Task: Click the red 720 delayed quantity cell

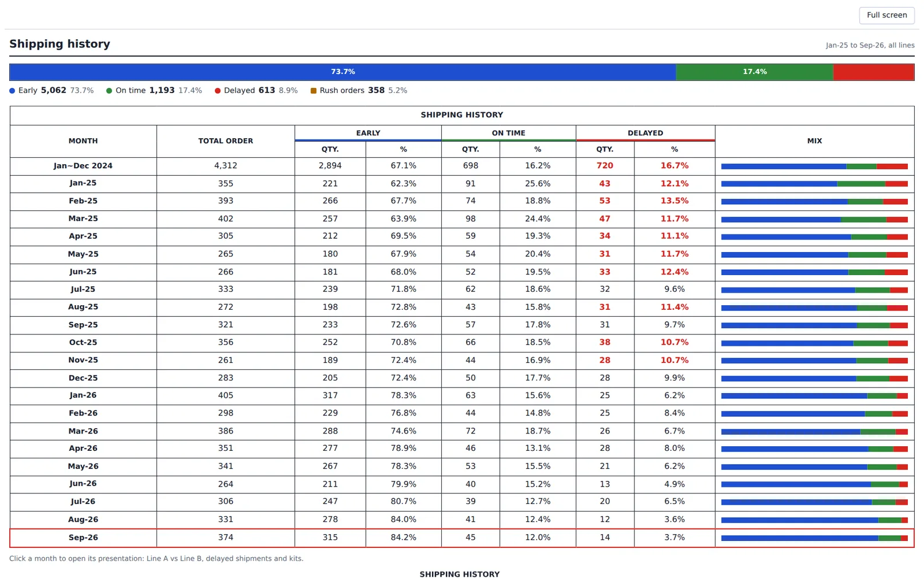Action: pos(605,166)
